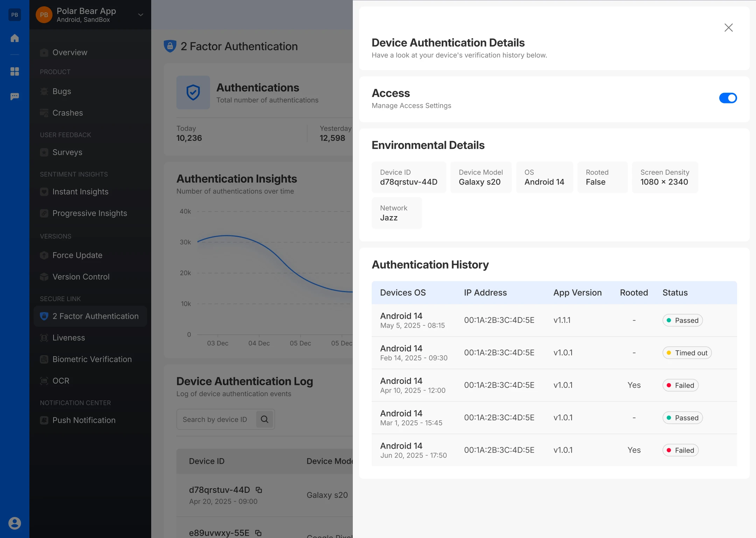Open Biometric Verification menu item

click(92, 359)
